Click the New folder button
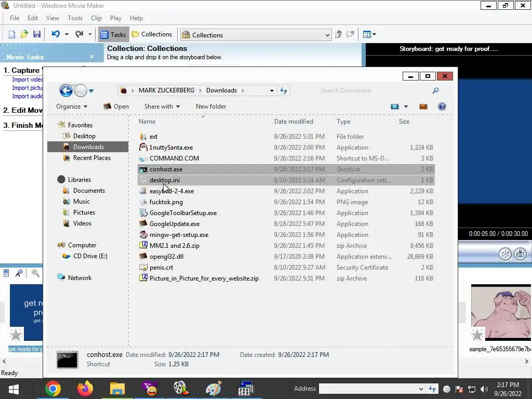The height and width of the screenshot is (399, 532). (x=211, y=107)
